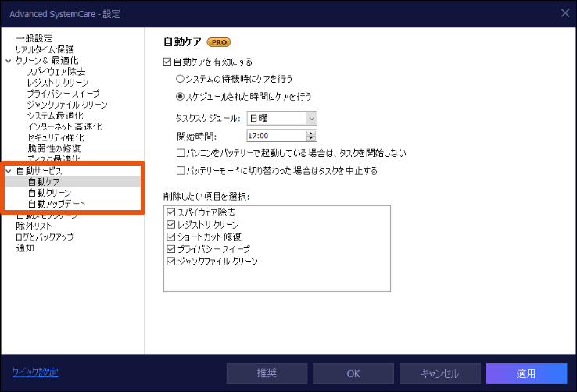The height and width of the screenshot is (392, 577).
Task: Open リアルタイム保護 in the sidebar
Action: (x=45, y=49)
